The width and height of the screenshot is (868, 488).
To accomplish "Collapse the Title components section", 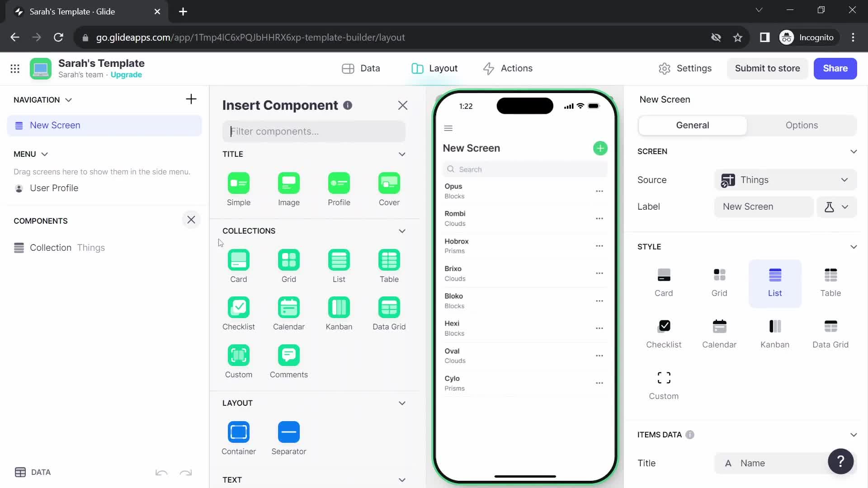I will coord(402,155).
